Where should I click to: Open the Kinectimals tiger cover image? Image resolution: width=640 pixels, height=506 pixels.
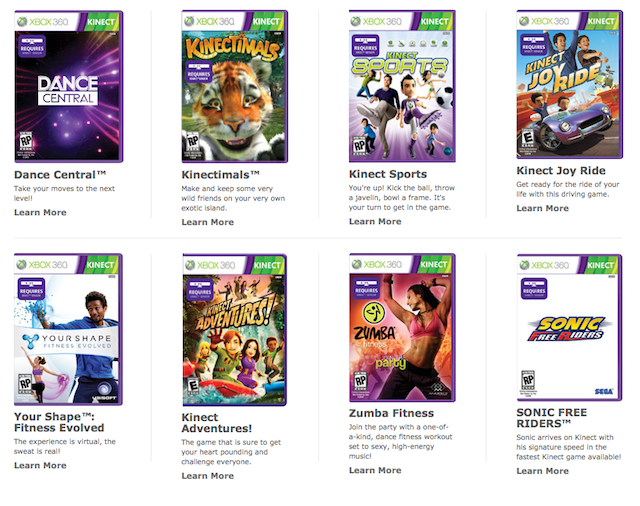point(235,87)
